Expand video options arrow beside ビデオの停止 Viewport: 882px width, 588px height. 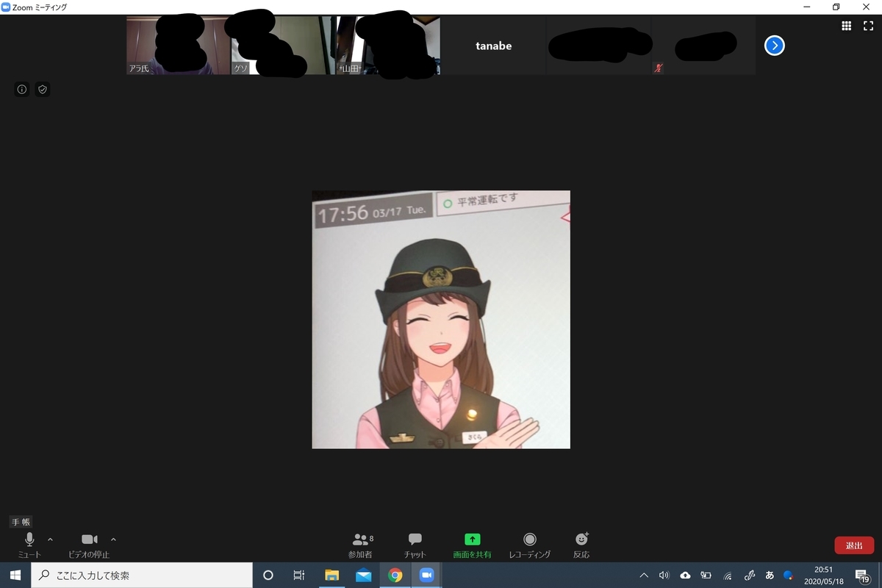113,539
